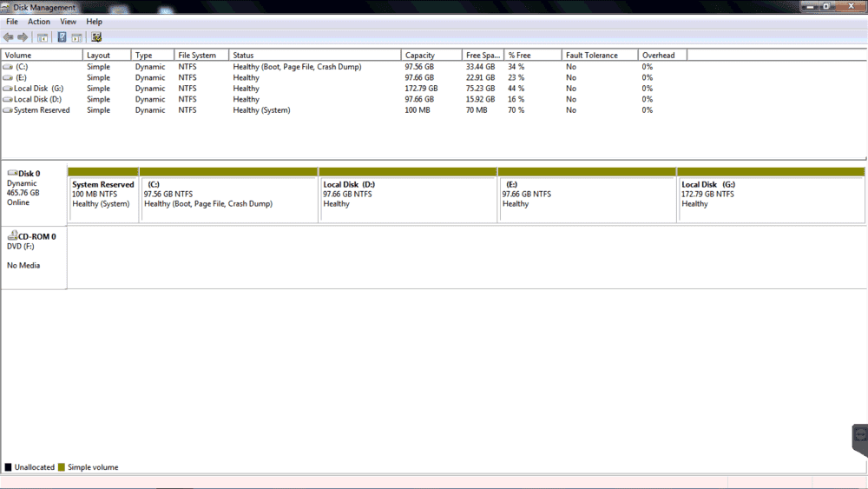Click the Simple volume olive legend swatch
868x489 pixels.
click(62, 467)
